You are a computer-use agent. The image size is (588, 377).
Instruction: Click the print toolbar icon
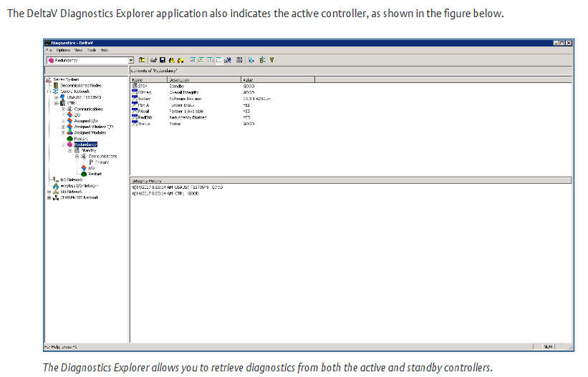[x=153, y=60]
